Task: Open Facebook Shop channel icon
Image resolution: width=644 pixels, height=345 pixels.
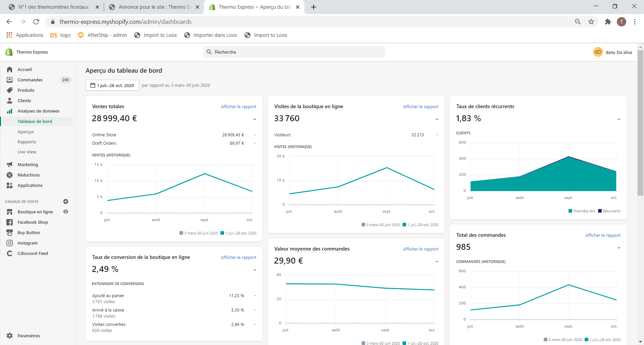Action: coord(9,222)
